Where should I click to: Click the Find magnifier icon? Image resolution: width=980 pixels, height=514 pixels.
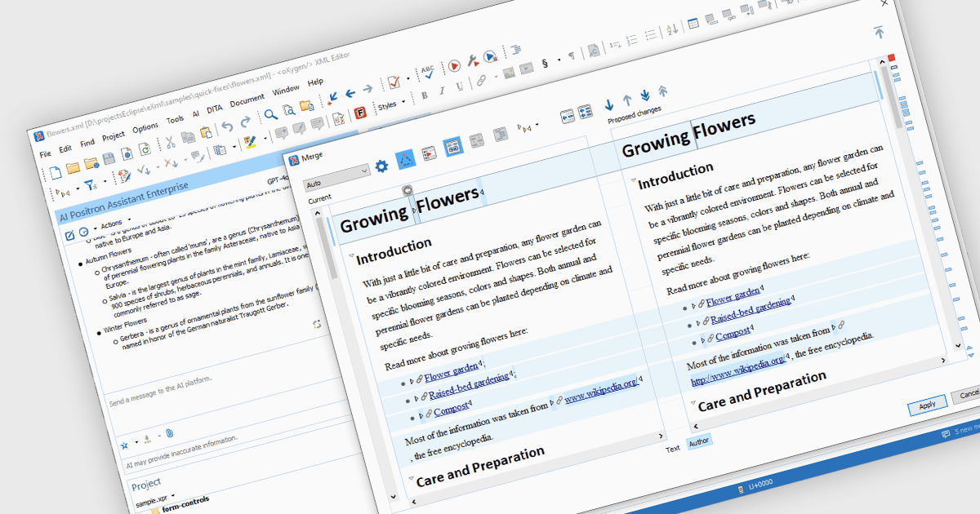(270, 115)
